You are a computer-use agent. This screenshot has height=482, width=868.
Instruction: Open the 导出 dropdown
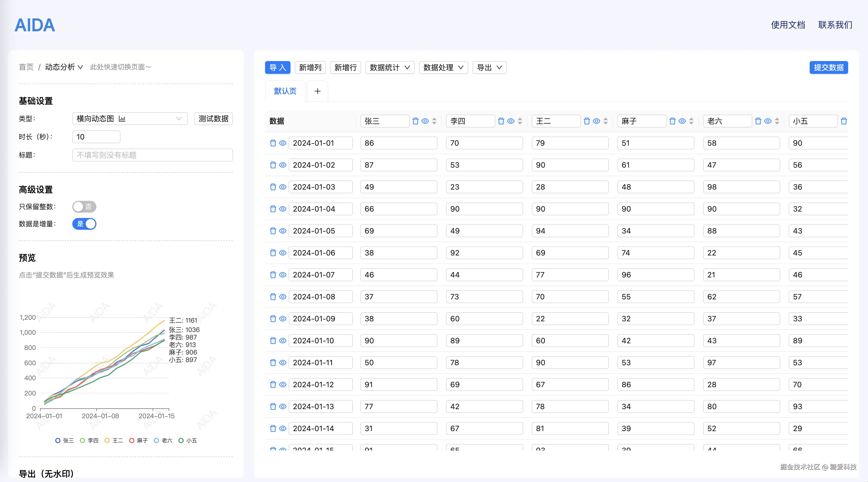tap(489, 67)
